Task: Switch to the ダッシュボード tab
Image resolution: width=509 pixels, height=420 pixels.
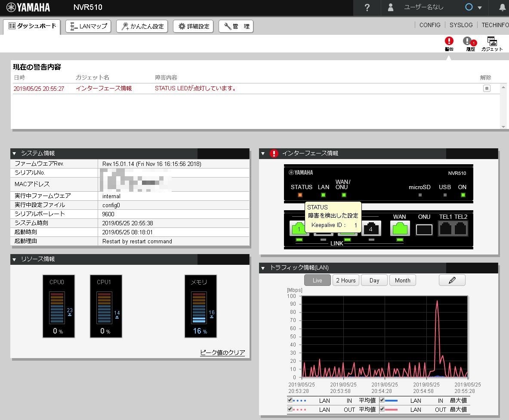Action: point(32,26)
